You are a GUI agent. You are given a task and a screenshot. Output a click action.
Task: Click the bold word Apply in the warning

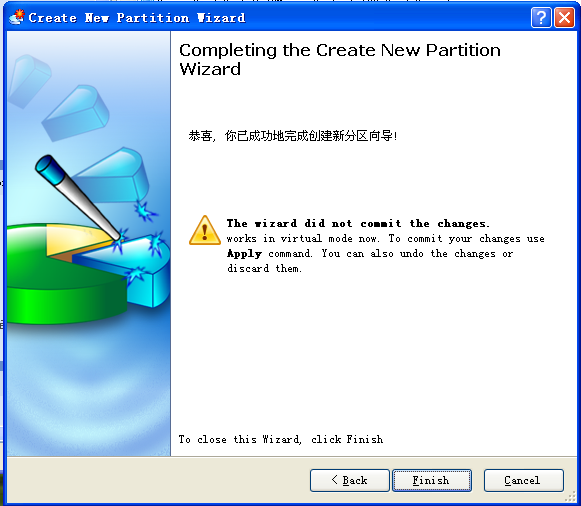tap(244, 254)
